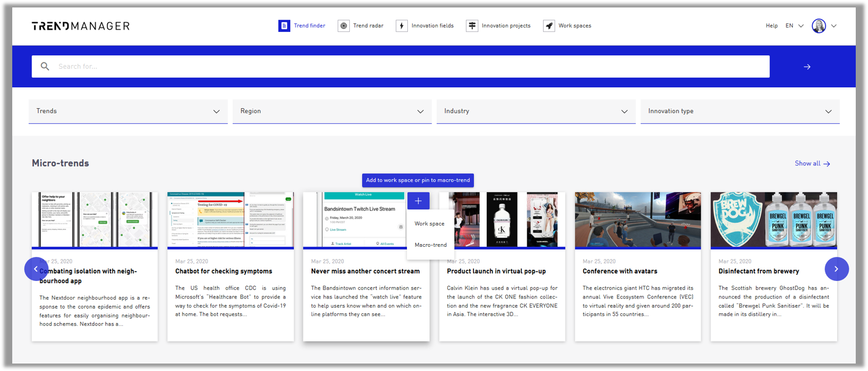Viewport: 868px width, 371px height.
Task: Click title 'Never miss another concert stream'
Action: pyautogui.click(x=365, y=271)
